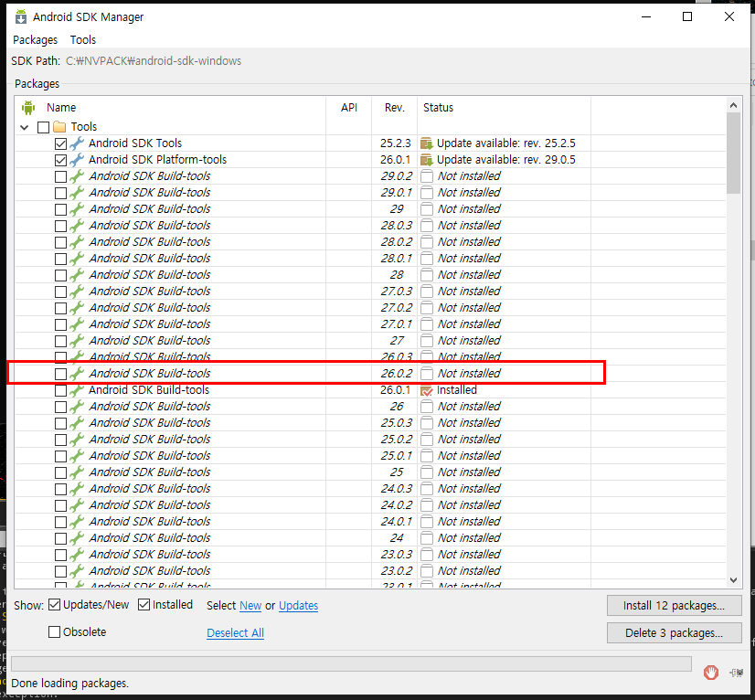Enable the Obsolete filter checkbox
This screenshot has width=755, height=700.
coord(55,631)
